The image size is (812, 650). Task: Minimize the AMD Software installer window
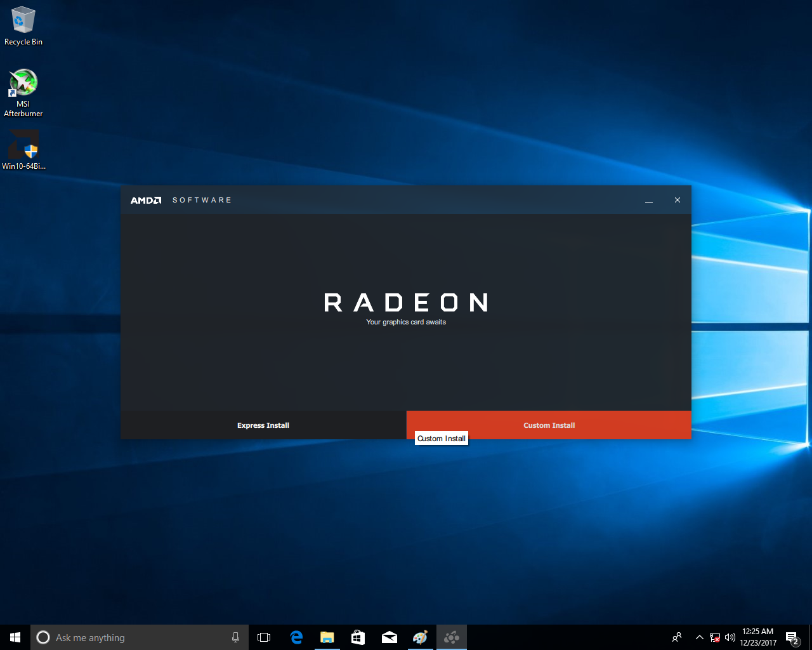click(x=649, y=200)
